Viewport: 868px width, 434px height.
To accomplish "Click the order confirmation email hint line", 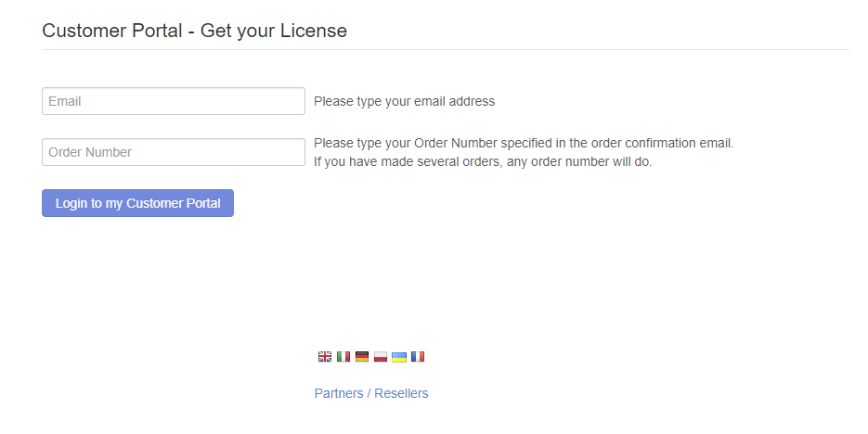I will (x=524, y=143).
